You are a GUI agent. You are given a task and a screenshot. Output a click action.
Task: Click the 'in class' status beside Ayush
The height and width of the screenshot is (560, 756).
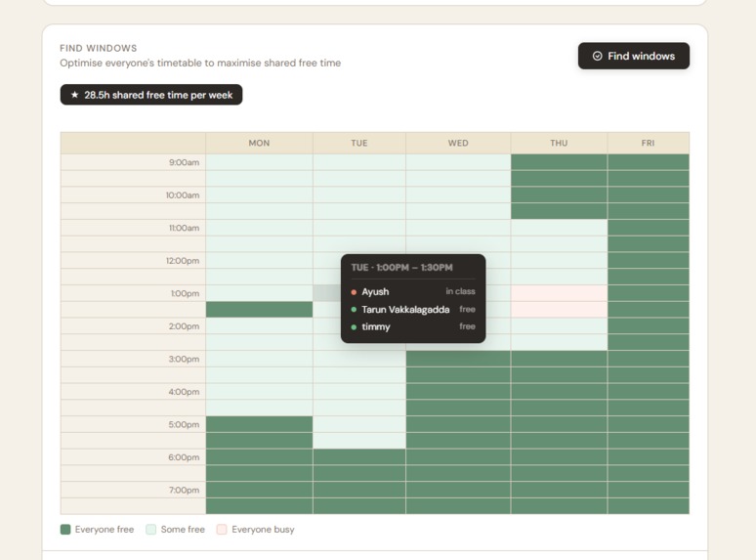pyautogui.click(x=460, y=291)
